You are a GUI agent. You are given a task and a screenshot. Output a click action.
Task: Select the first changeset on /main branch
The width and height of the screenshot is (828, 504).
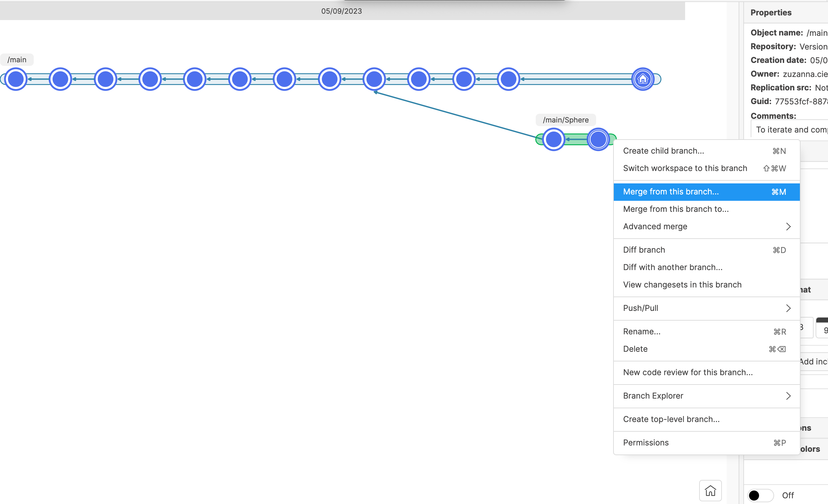tap(16, 79)
